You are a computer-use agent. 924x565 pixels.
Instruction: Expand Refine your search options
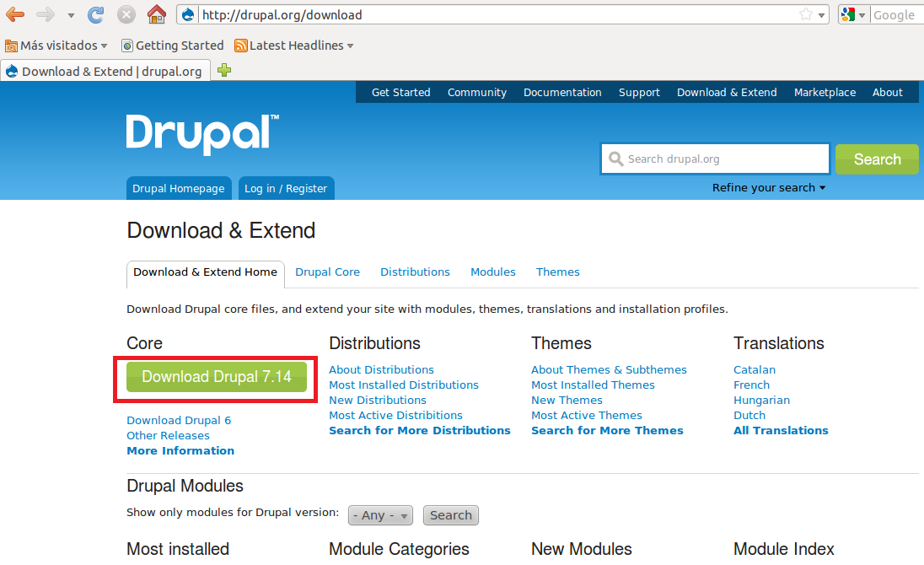pos(767,187)
